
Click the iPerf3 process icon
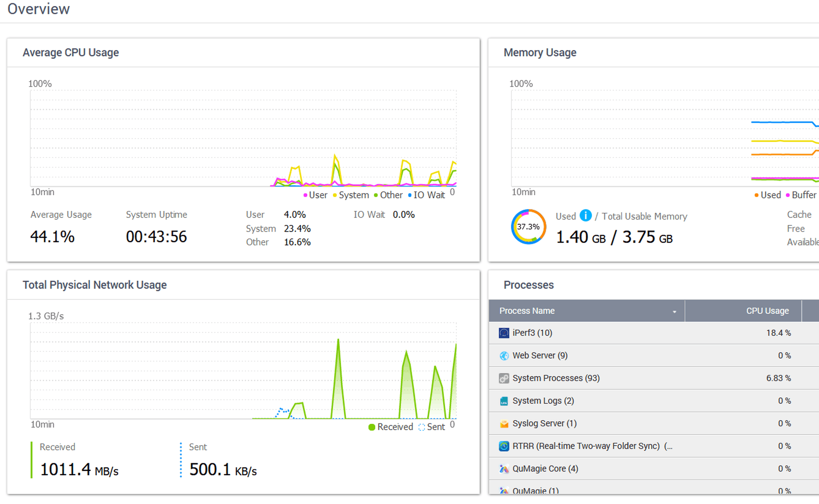(504, 333)
